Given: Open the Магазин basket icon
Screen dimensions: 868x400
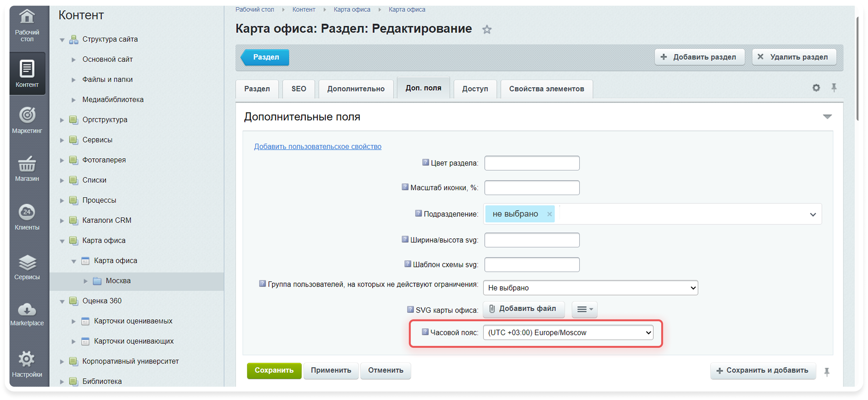Looking at the screenshot, I should click(27, 164).
